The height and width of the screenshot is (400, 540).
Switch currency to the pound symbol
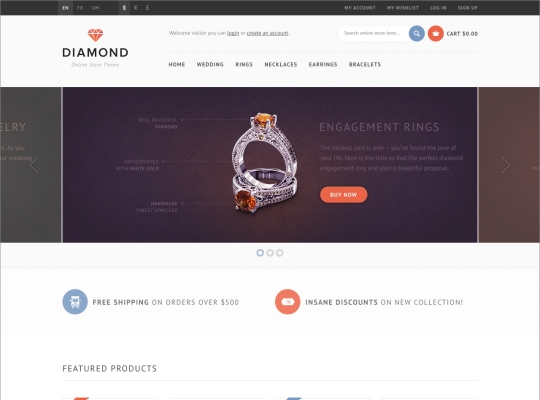click(x=147, y=8)
